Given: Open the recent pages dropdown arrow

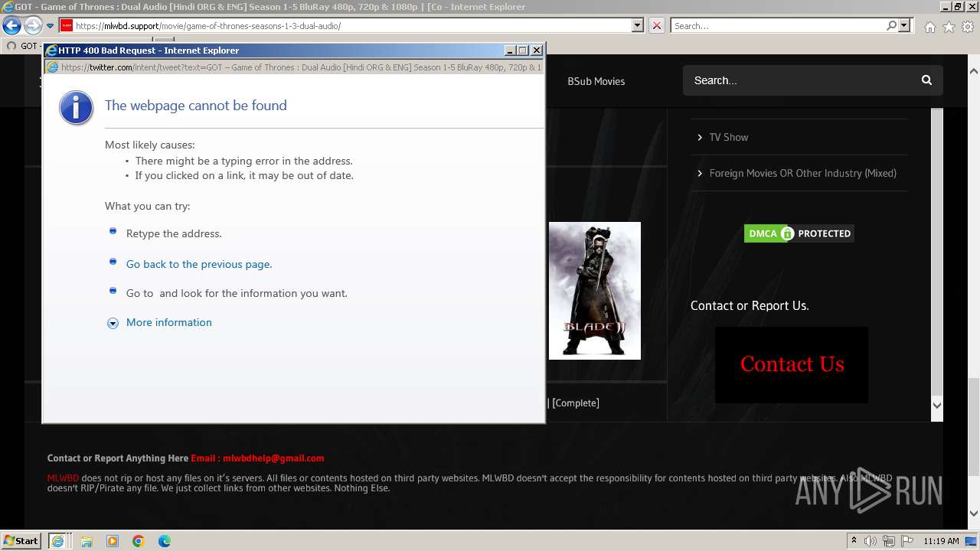Looking at the screenshot, I should [50, 26].
